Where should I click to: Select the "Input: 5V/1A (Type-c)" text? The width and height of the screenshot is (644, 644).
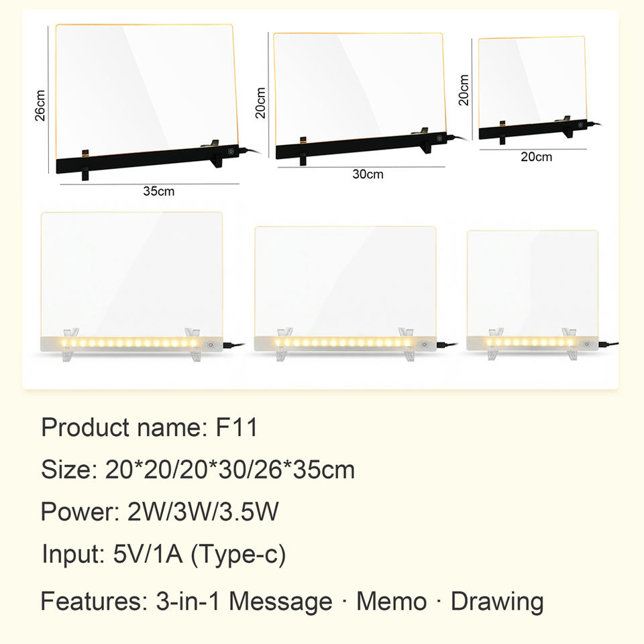pyautogui.click(x=164, y=555)
